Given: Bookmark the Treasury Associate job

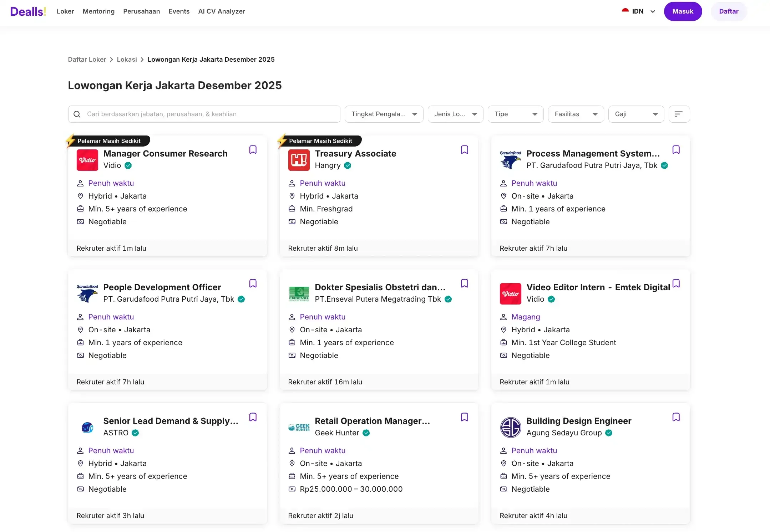Looking at the screenshot, I should click(464, 150).
